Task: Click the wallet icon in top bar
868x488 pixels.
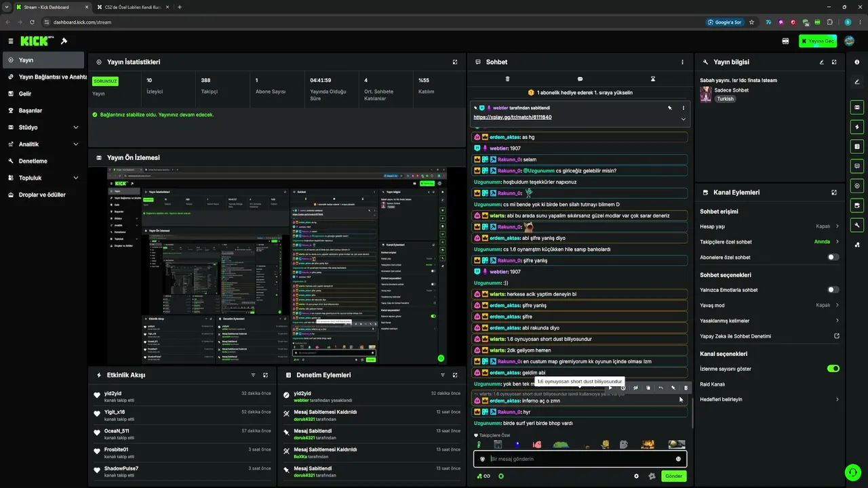Action: click(x=785, y=41)
